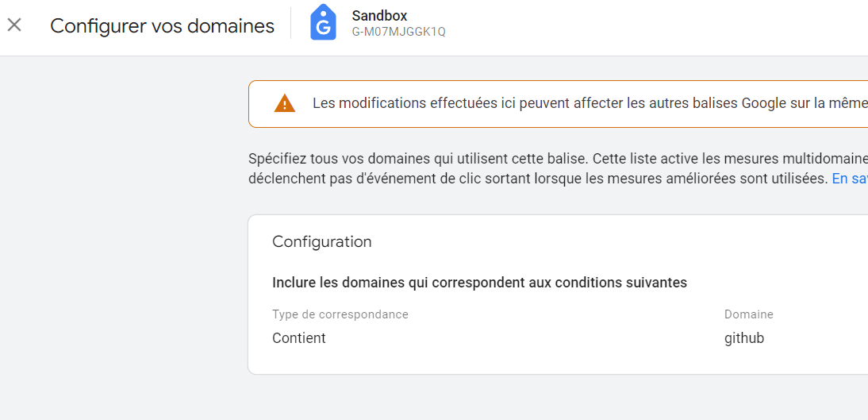Click Inclure les domaines conditions heading
The height and width of the screenshot is (420, 868).
coord(479,283)
